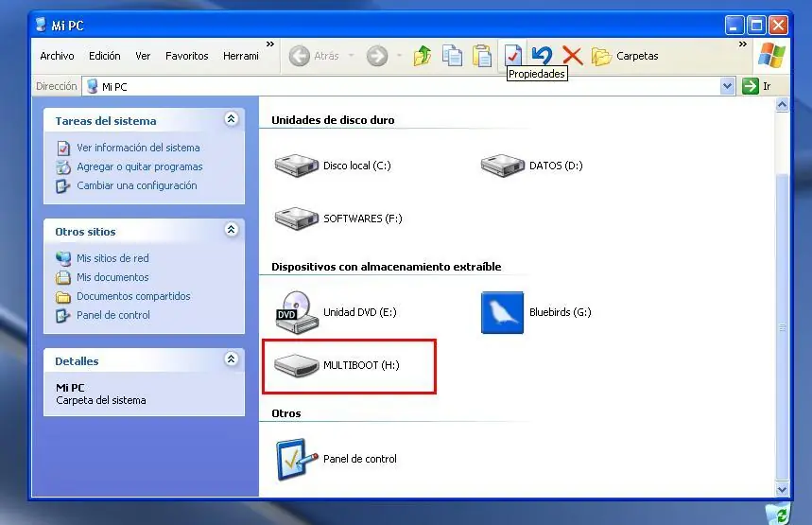
Task: Select the Unidad DVD (E:) icon
Action: tap(296, 312)
